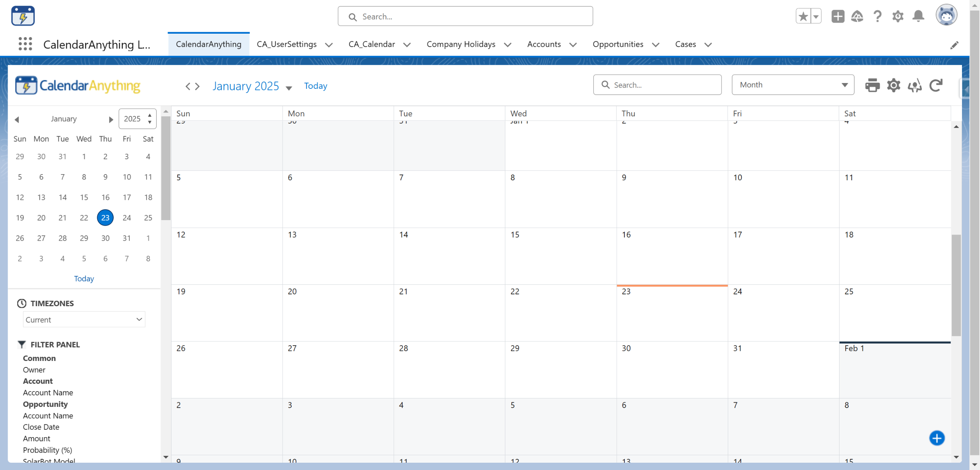Select January 15 in mini calendar
The image size is (980, 470).
[x=84, y=197]
